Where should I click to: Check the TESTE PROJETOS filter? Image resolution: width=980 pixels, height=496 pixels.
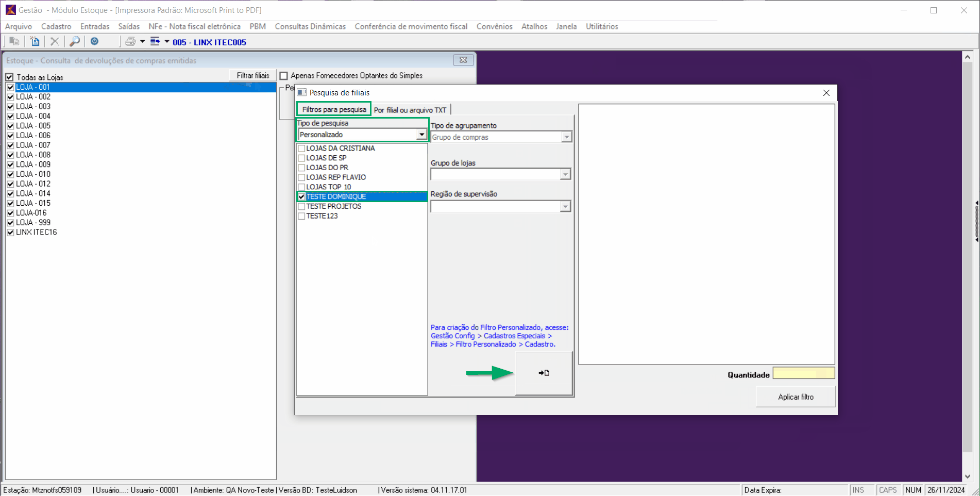click(301, 206)
